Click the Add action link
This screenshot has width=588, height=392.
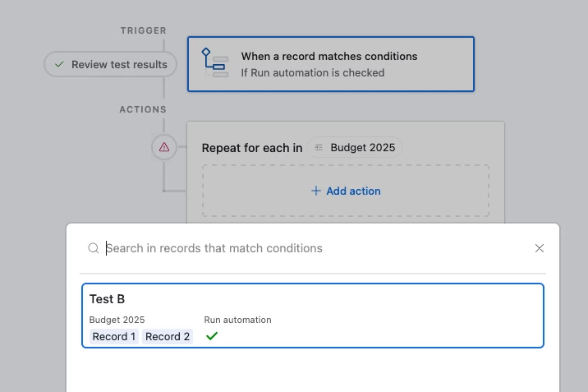[x=353, y=191]
